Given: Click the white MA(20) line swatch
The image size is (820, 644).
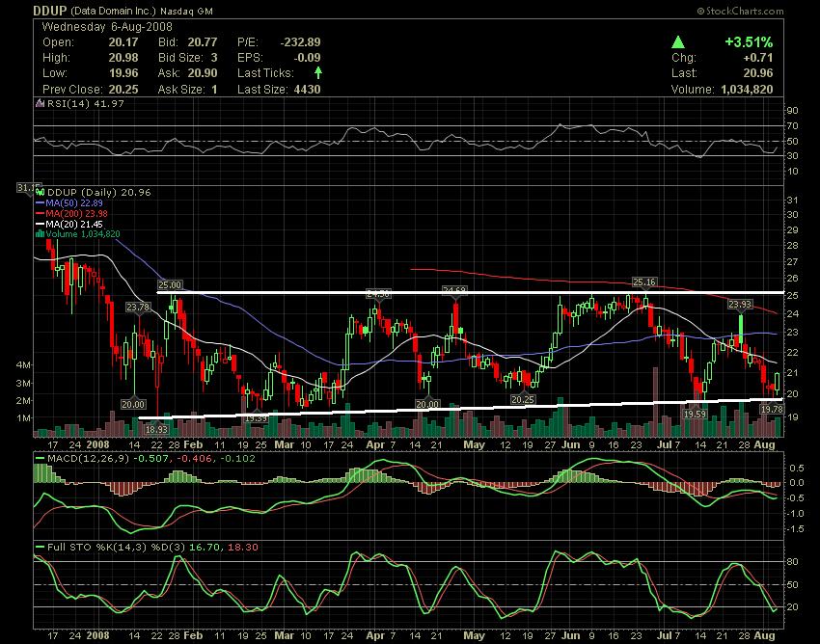Looking at the screenshot, I should tap(40, 225).
